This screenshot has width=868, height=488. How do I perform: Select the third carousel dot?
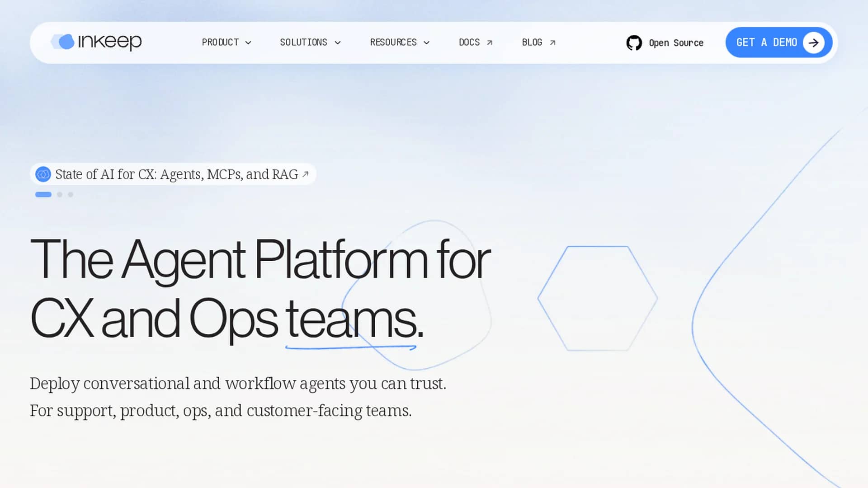71,194
